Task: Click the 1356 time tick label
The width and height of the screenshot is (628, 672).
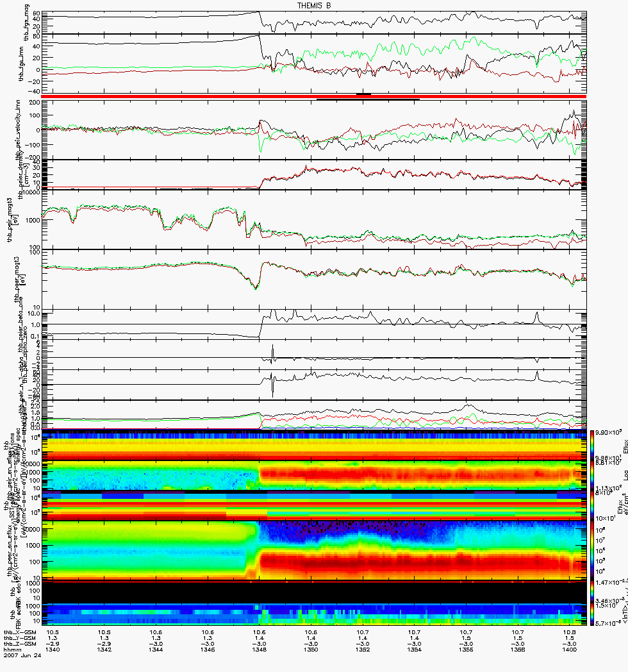Action: pos(466,650)
